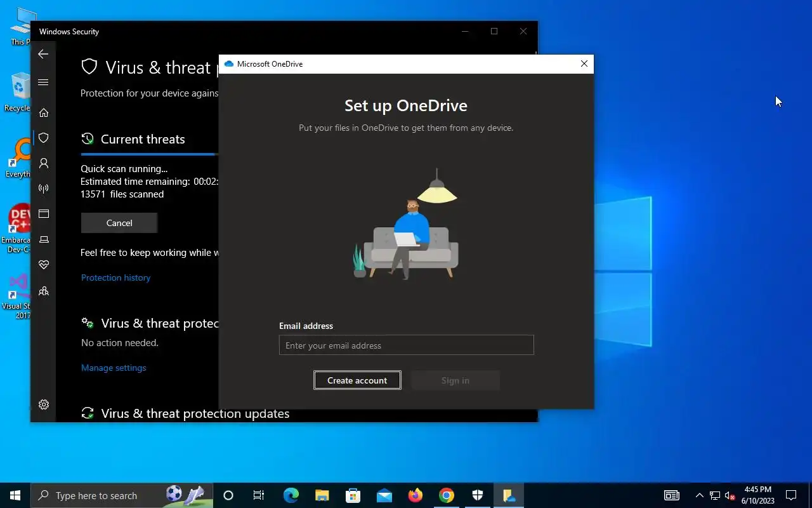Image resolution: width=812 pixels, height=508 pixels.
Task: Go back in Windows Security
Action: (43, 54)
